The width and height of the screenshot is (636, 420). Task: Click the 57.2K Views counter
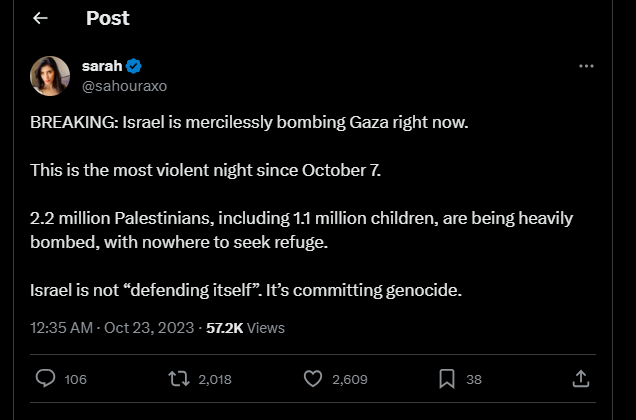pos(245,327)
